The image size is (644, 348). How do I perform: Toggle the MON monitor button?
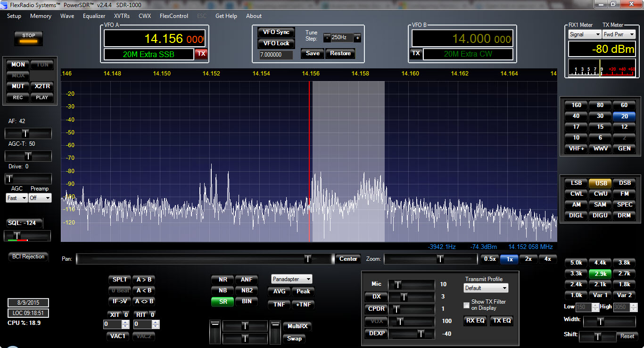[18, 65]
